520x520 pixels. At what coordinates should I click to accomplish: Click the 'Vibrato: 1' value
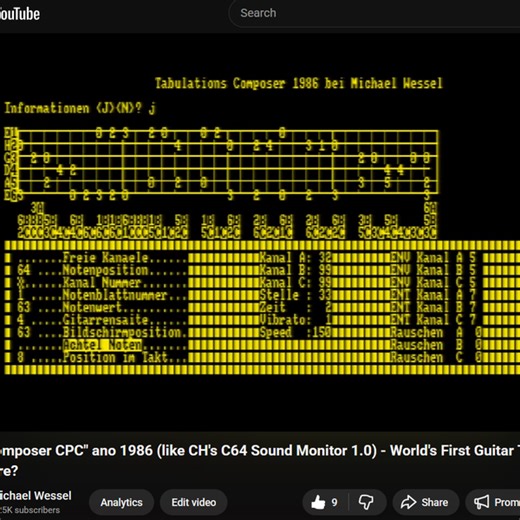[x=295, y=320]
